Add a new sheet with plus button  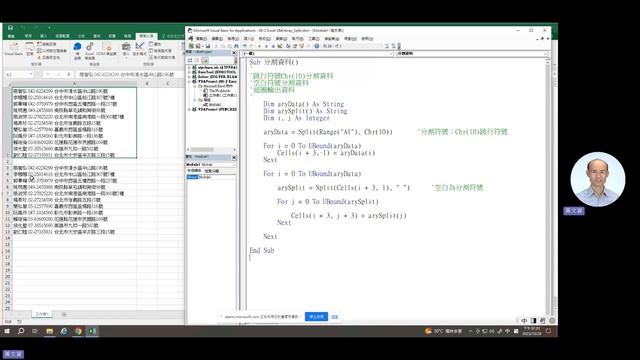pyautogui.click(x=64, y=314)
